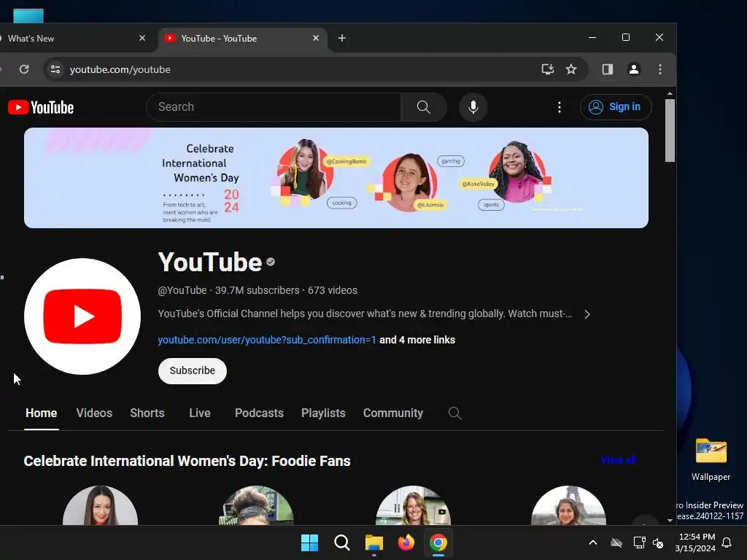Open the Podcasts channel tab
The width and height of the screenshot is (747, 560).
(259, 413)
